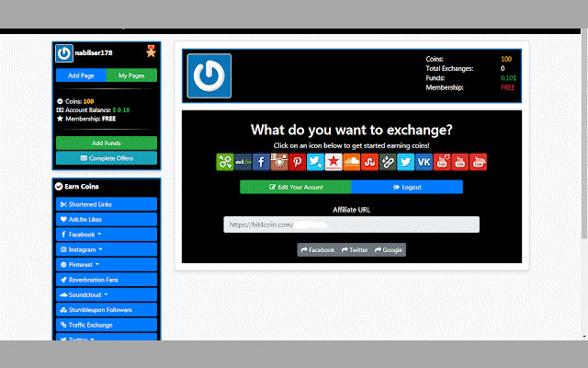Viewport: 588px width, 368px height.
Task: Click the red Pinterest icon
Action: pos(297,162)
